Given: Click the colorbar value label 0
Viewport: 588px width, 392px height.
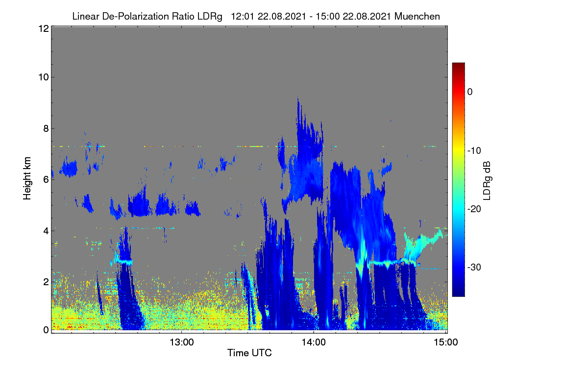Looking at the screenshot, I should (x=470, y=92).
